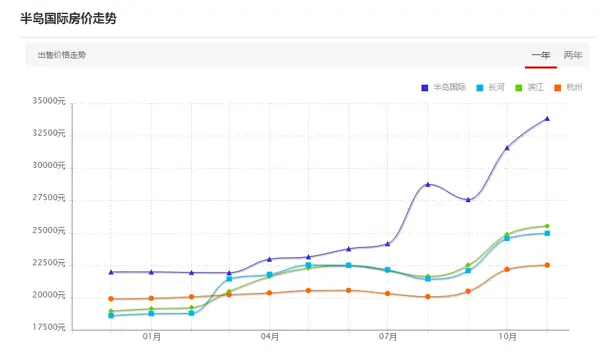Click the 30000元 y-axis label

[x=49, y=166]
